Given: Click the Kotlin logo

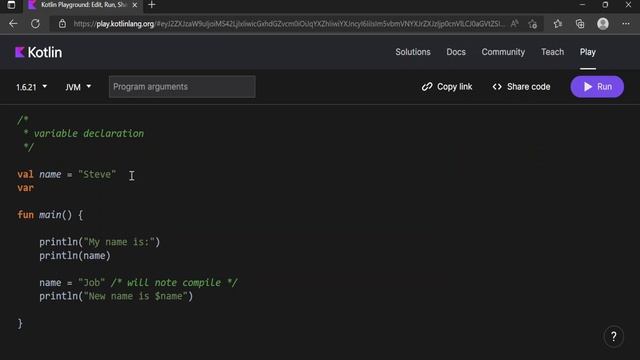Looking at the screenshot, I should [x=38, y=52].
